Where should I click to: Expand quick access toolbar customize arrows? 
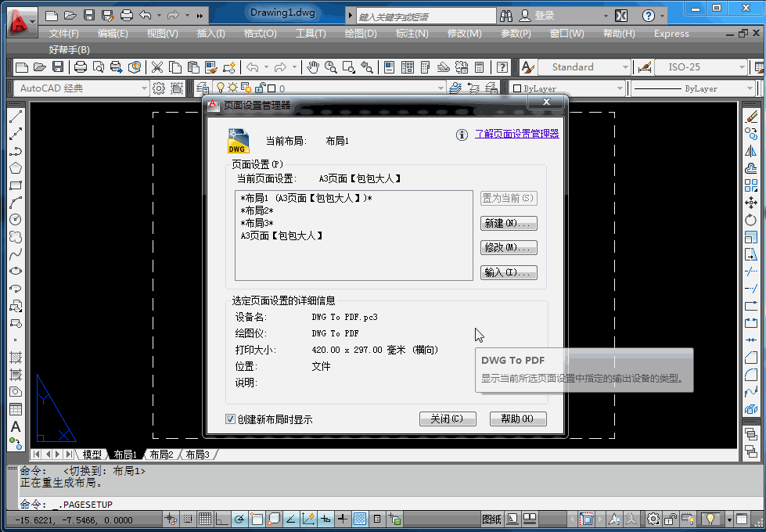(x=200, y=16)
